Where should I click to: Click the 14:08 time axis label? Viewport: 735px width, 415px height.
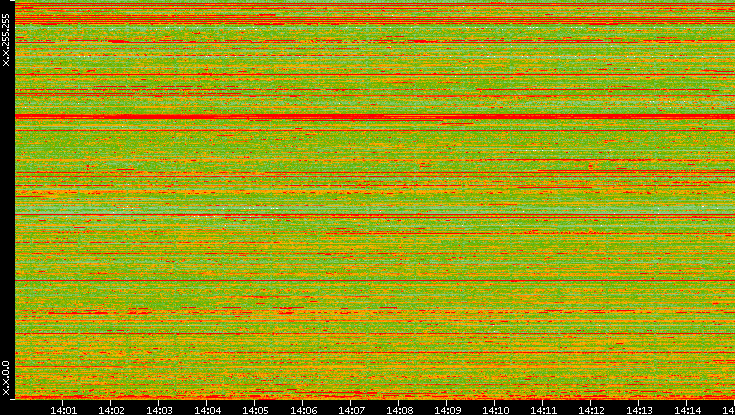[x=399, y=410]
